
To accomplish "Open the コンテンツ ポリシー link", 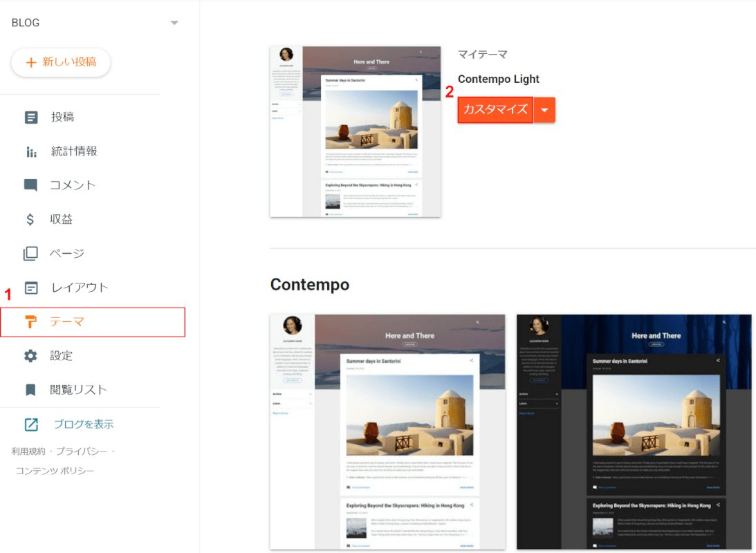I will (x=55, y=471).
